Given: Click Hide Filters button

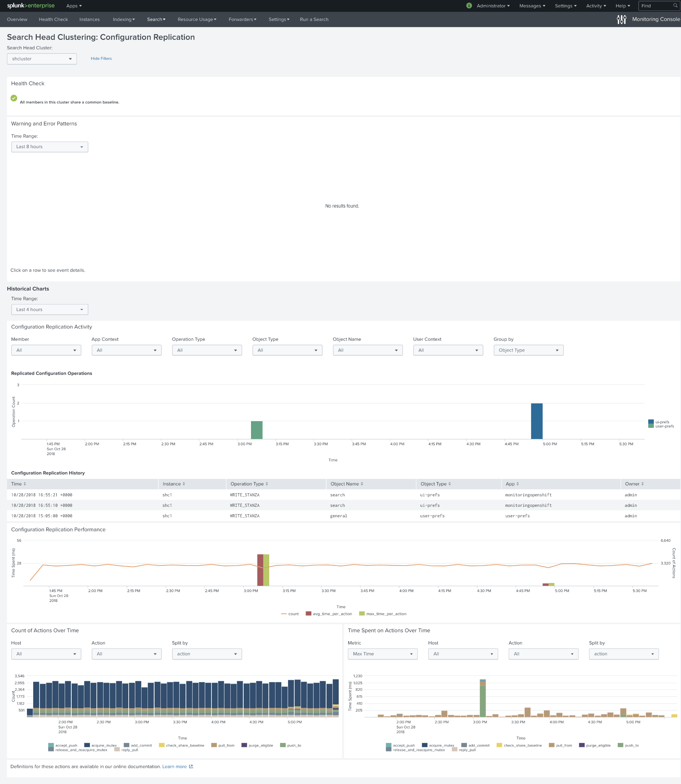Looking at the screenshot, I should point(101,58).
